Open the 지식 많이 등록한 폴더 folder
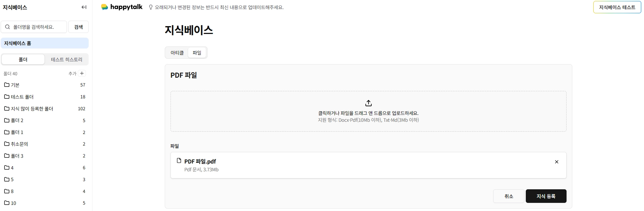The image size is (644, 211). pyautogui.click(x=44, y=109)
